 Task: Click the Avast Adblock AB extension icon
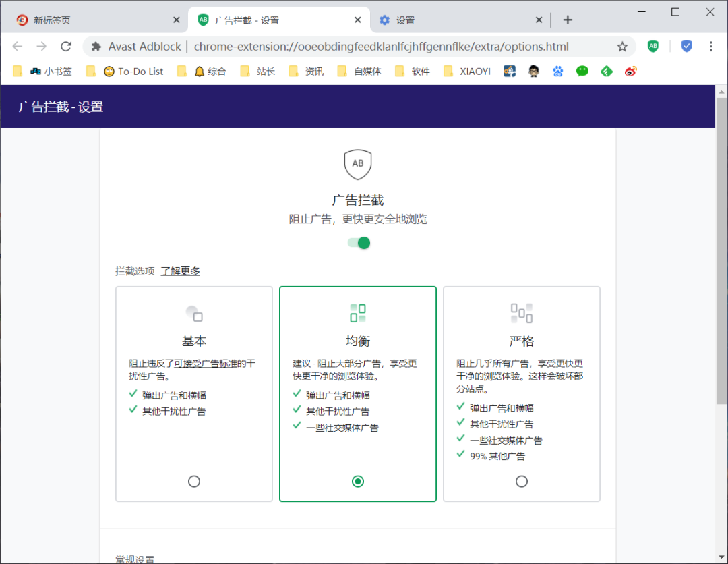pos(653,46)
